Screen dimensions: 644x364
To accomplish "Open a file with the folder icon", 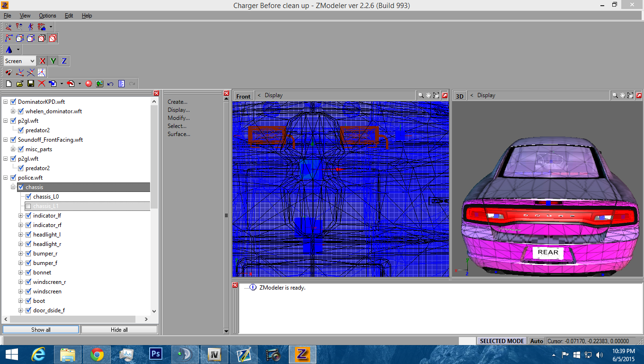I will 19,83.
